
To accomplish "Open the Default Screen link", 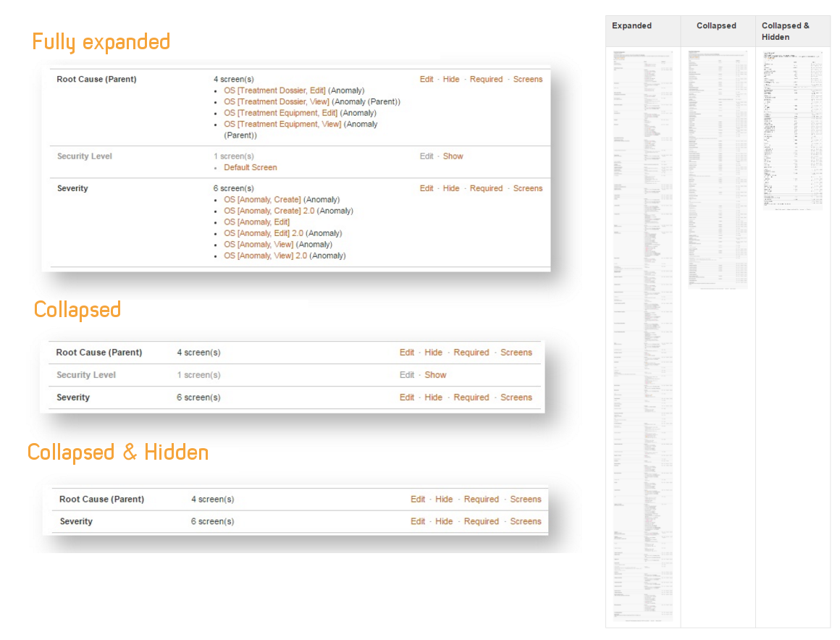I will [250, 168].
